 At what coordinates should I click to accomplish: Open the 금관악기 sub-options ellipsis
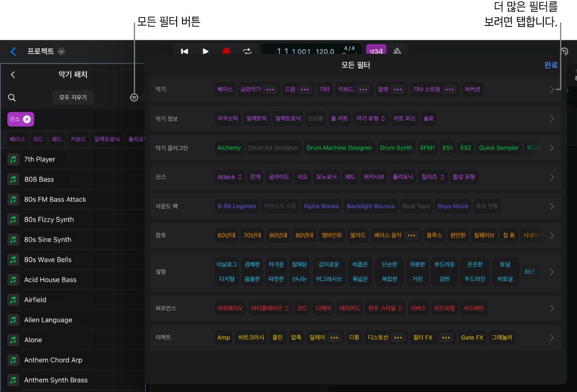[x=270, y=89]
